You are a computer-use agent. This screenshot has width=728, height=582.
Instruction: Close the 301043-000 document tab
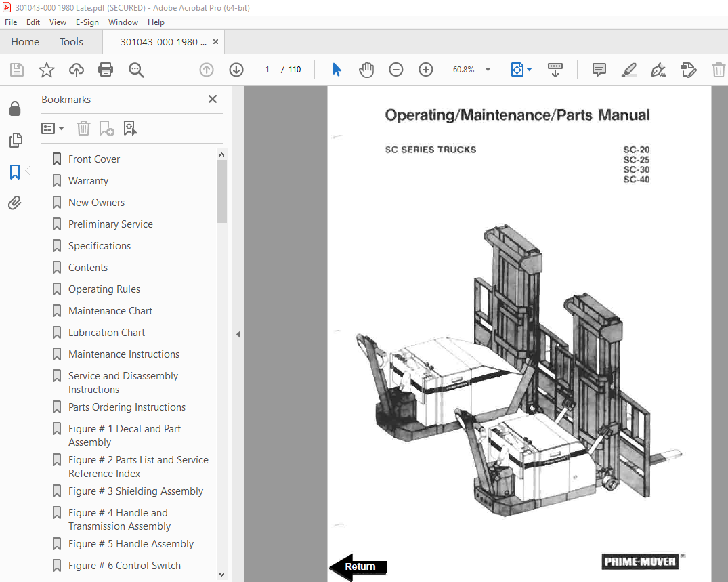coord(215,42)
